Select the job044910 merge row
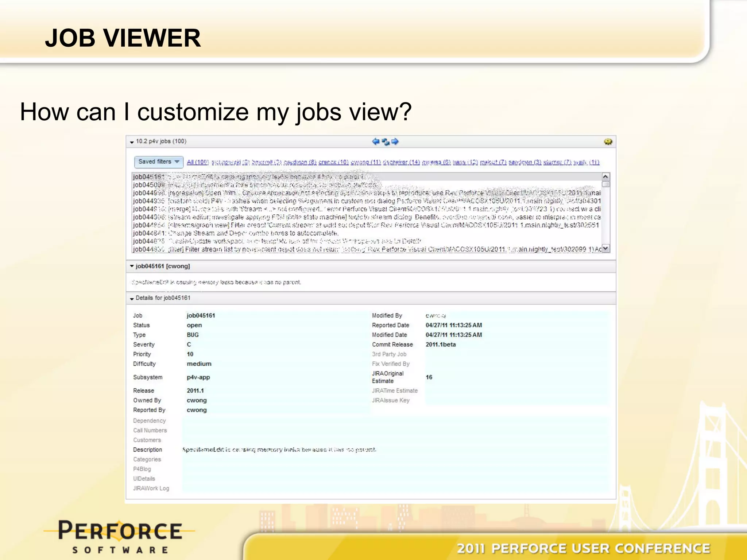The image size is (747, 560). pyautogui.click(x=367, y=209)
